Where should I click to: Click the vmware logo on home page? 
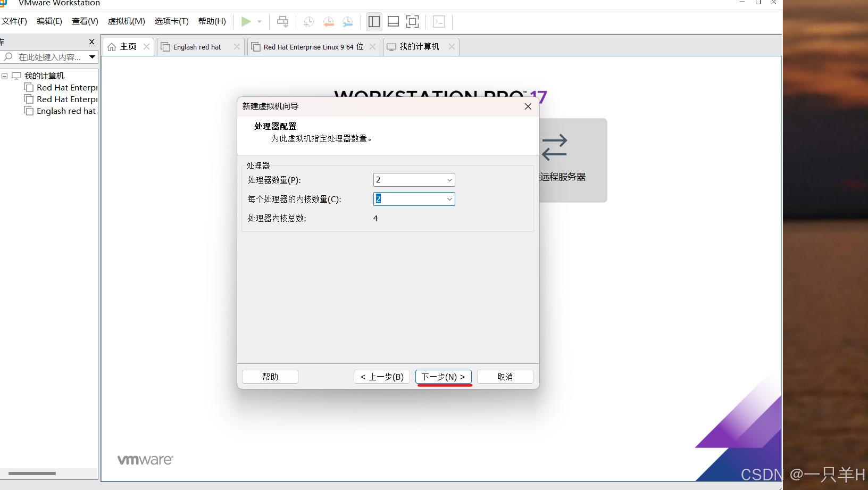click(x=145, y=460)
